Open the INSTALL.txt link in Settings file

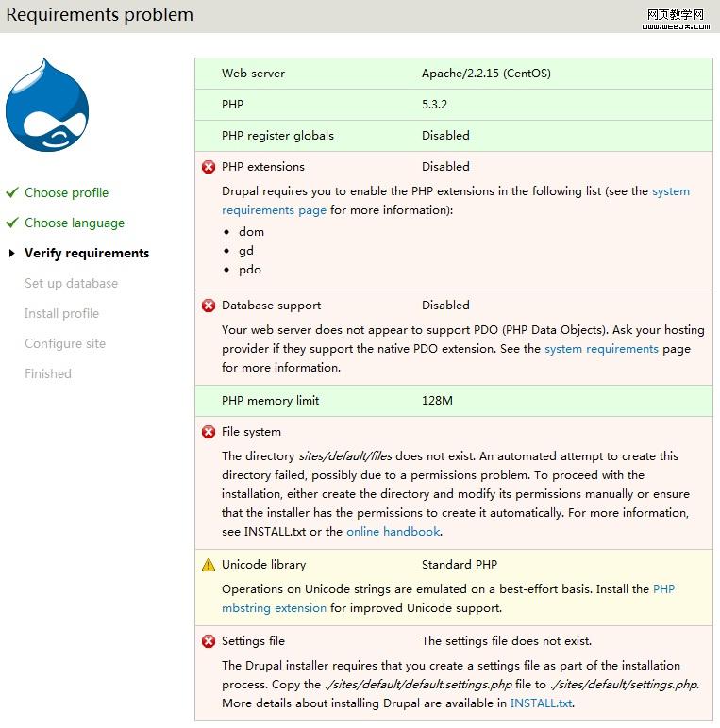click(541, 703)
